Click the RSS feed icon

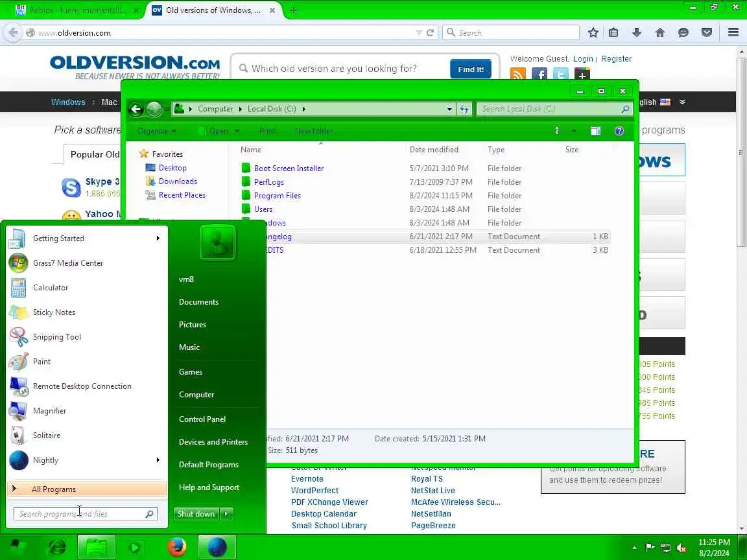point(518,75)
